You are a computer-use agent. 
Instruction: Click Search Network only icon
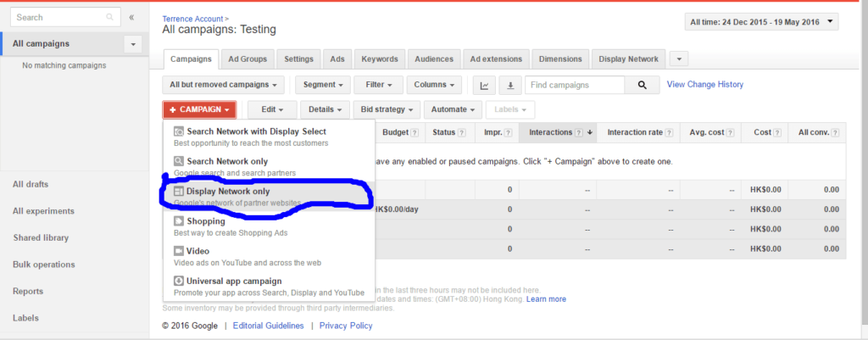point(179,162)
